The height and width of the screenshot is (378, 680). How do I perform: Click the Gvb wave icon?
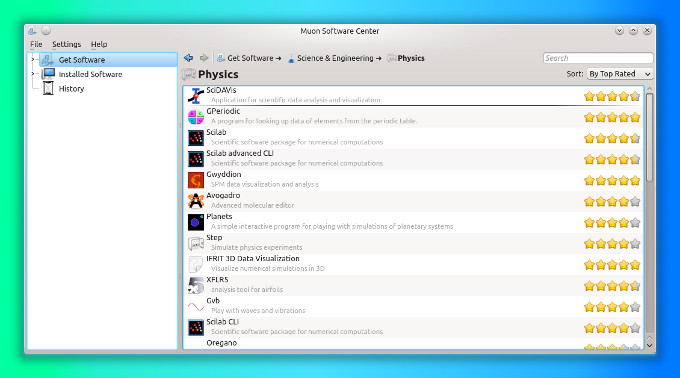196,307
